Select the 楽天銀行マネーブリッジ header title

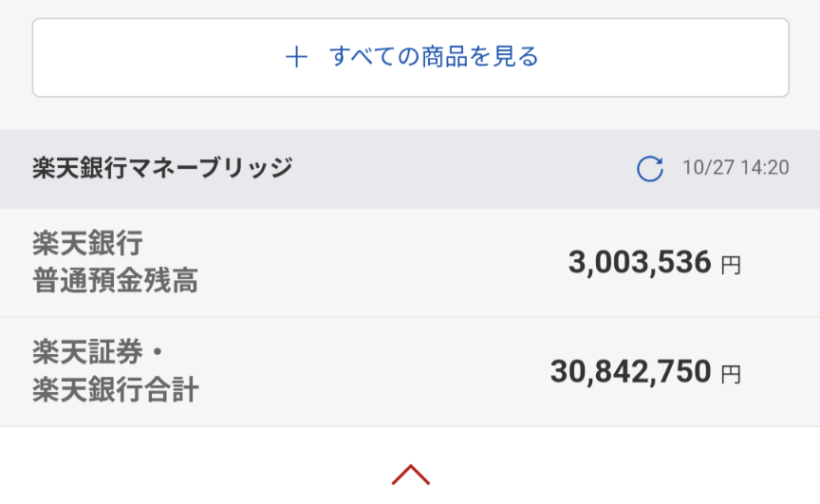point(162,168)
